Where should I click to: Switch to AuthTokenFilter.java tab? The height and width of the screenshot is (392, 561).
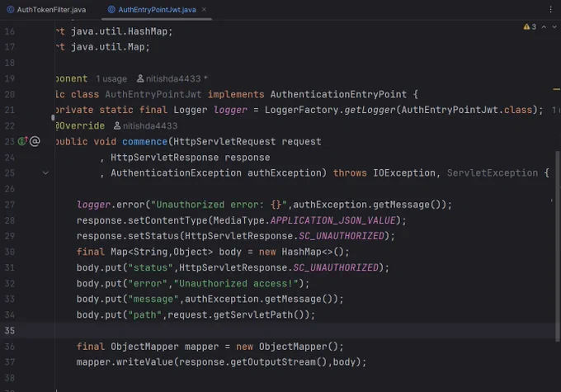[46, 10]
